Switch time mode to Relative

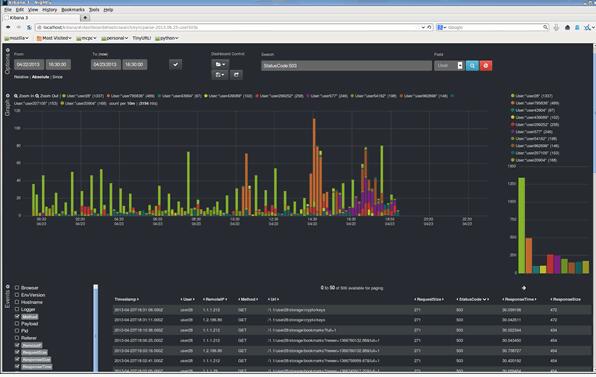[21, 77]
